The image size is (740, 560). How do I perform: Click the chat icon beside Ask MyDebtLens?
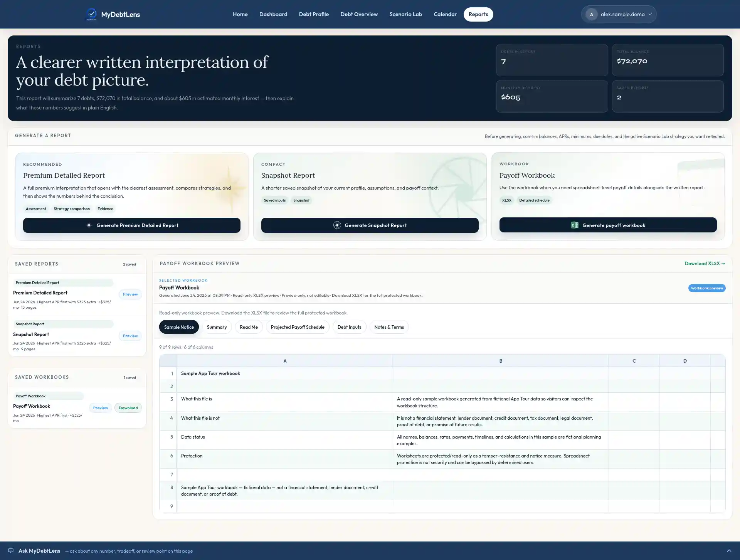(x=11, y=551)
